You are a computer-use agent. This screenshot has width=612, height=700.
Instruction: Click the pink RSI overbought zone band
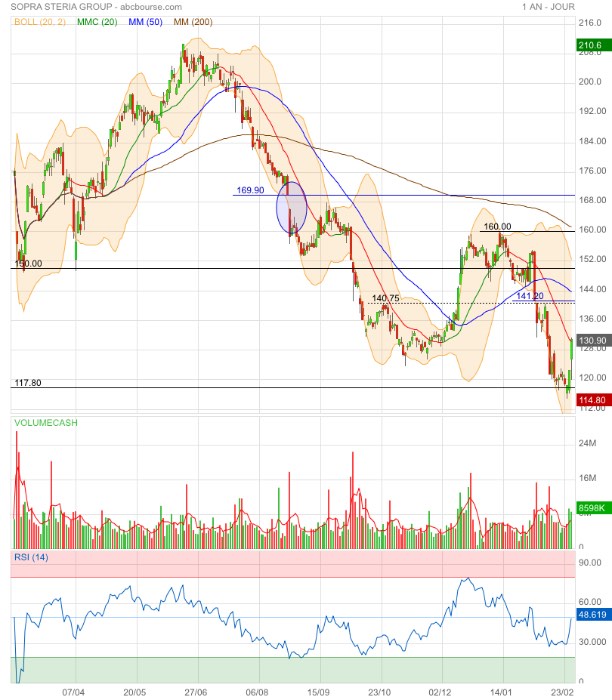click(x=293, y=564)
